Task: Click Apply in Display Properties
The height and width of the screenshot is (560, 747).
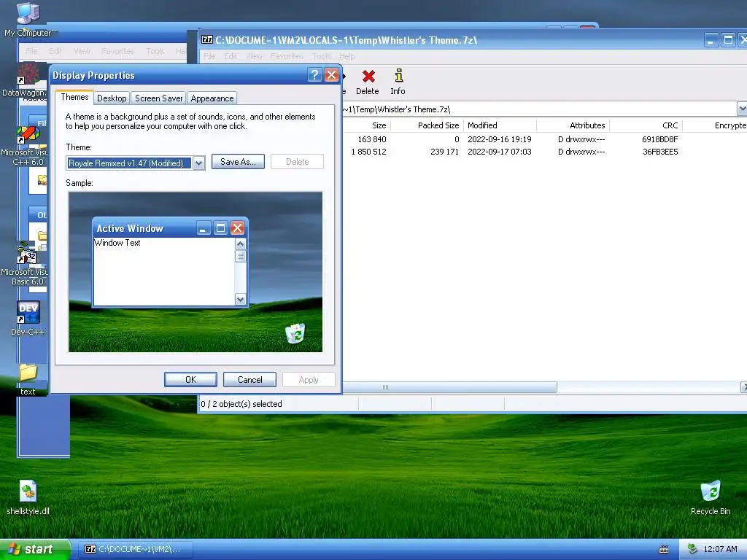Action: click(309, 379)
